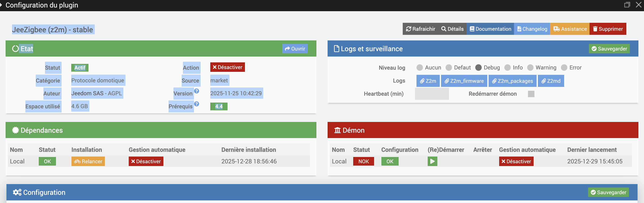Open the Z2m_packages log
The height and width of the screenshot is (203, 644).
512,81
